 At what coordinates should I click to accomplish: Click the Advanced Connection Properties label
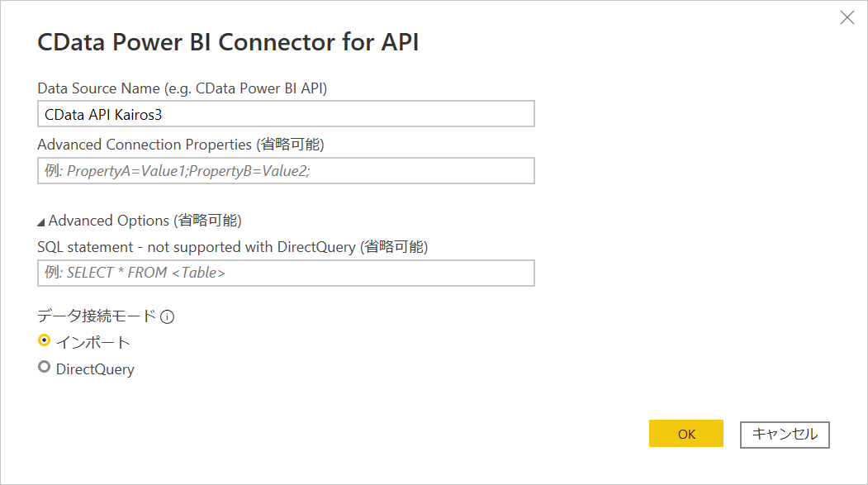180,145
